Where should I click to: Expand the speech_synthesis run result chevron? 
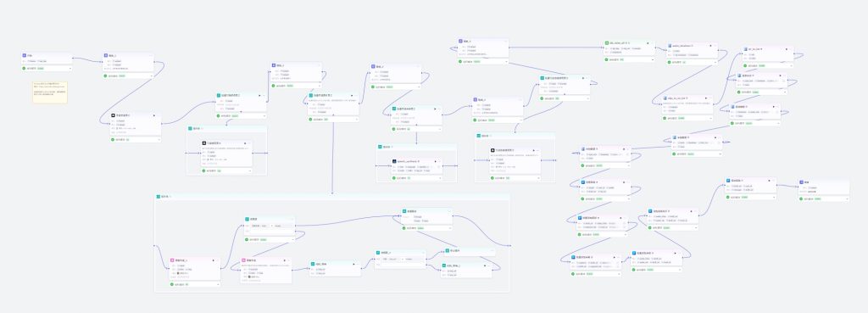click(440, 177)
